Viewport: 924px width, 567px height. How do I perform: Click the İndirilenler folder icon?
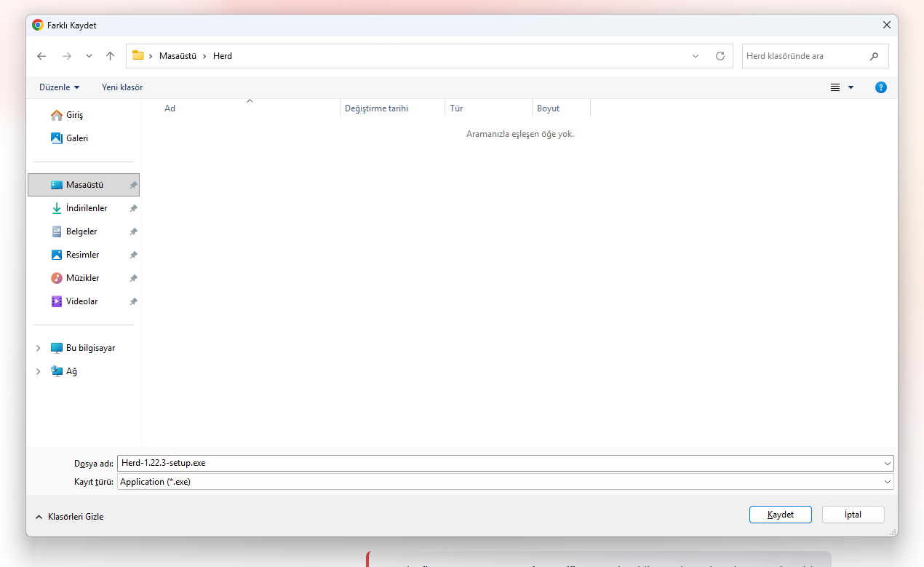[57, 208]
